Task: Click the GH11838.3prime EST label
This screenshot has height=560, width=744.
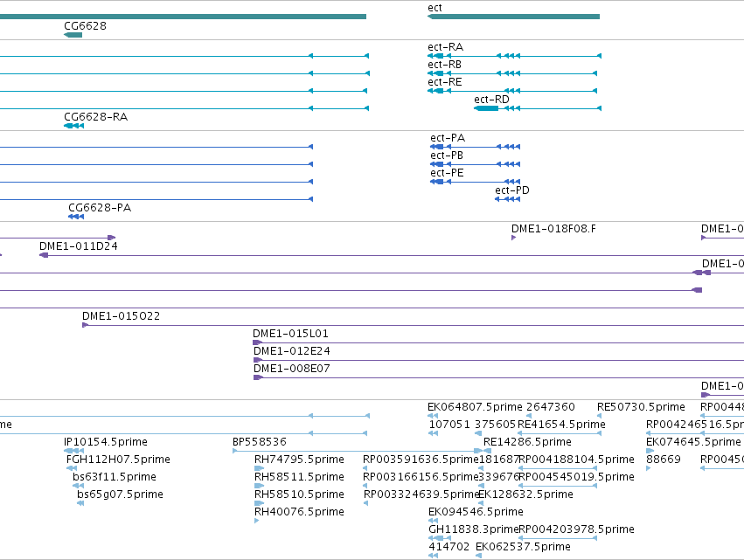Action: pyautogui.click(x=473, y=529)
